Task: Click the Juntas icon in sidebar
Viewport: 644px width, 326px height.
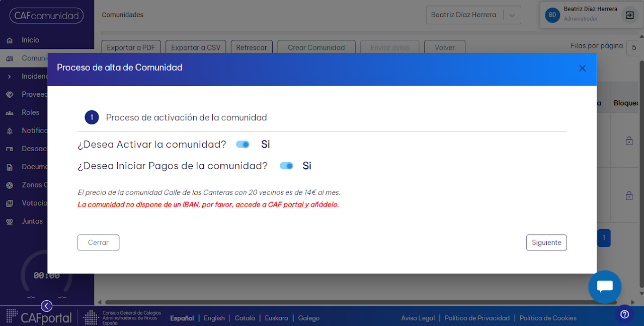Action: [10, 222]
